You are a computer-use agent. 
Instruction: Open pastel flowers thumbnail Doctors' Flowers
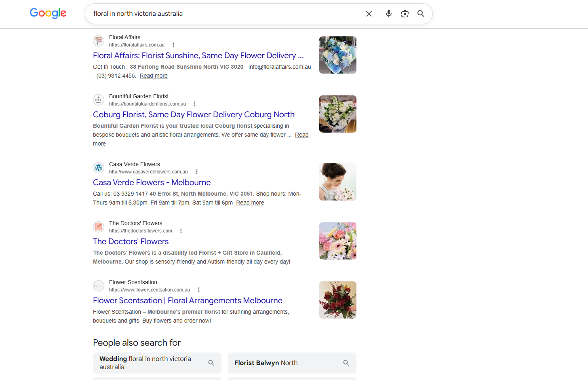338,241
